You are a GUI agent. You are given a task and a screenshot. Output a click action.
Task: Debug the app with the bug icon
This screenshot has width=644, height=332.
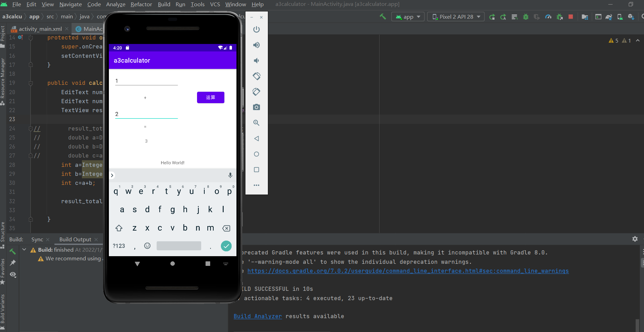pyautogui.click(x=526, y=16)
